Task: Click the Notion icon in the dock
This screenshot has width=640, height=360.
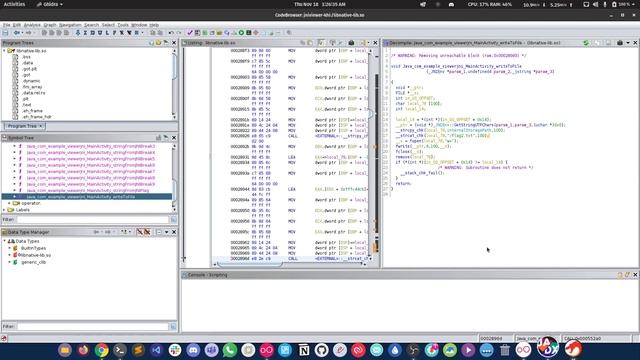Action: [x=304, y=350]
